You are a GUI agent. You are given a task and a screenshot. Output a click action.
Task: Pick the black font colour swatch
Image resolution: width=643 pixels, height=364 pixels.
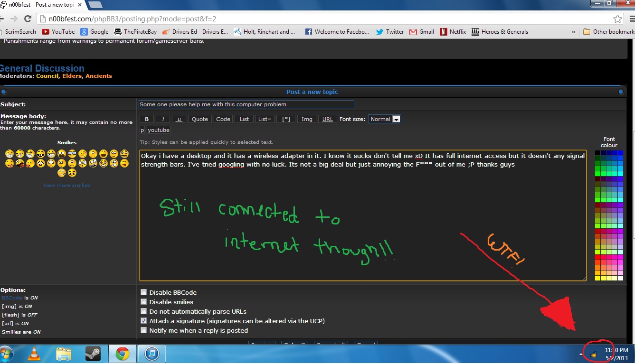point(598,153)
